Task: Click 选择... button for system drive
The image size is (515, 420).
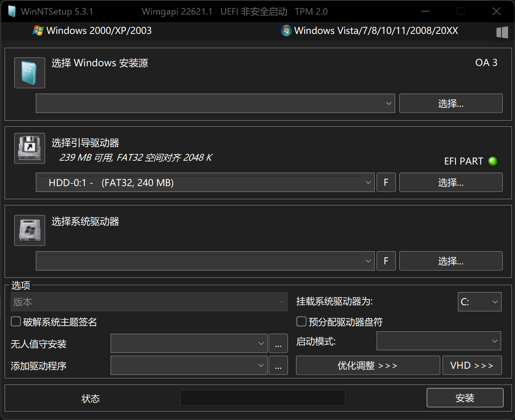Action: tap(451, 261)
